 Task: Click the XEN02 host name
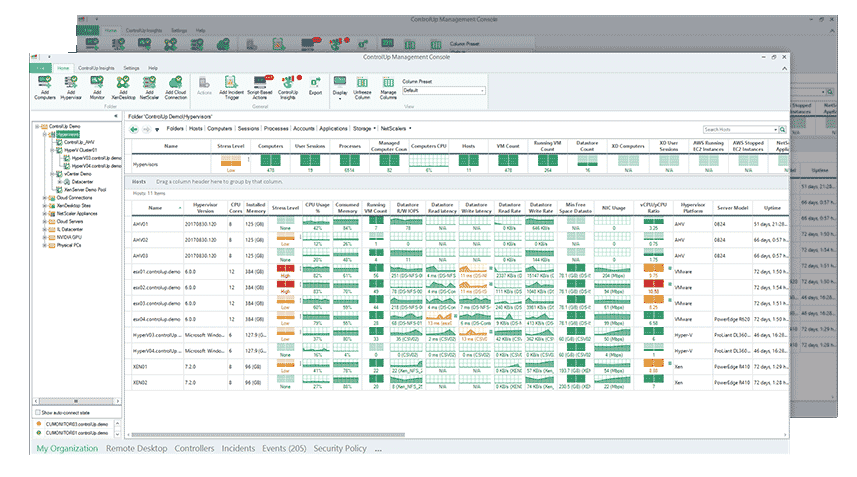click(x=140, y=382)
